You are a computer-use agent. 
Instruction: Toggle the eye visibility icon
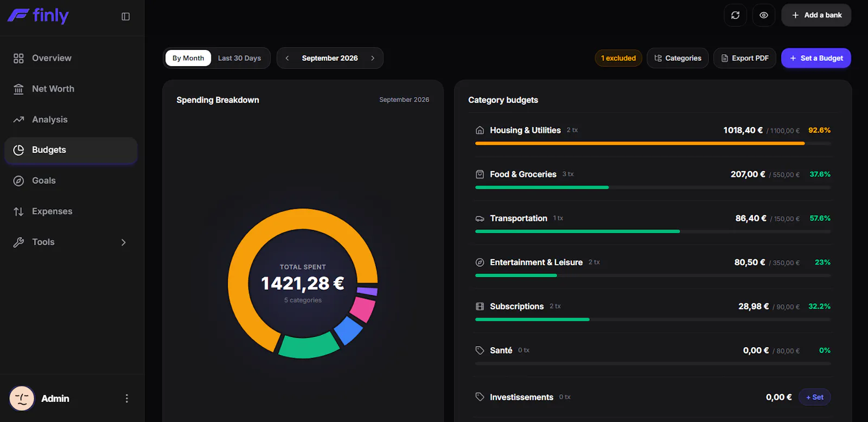point(763,15)
